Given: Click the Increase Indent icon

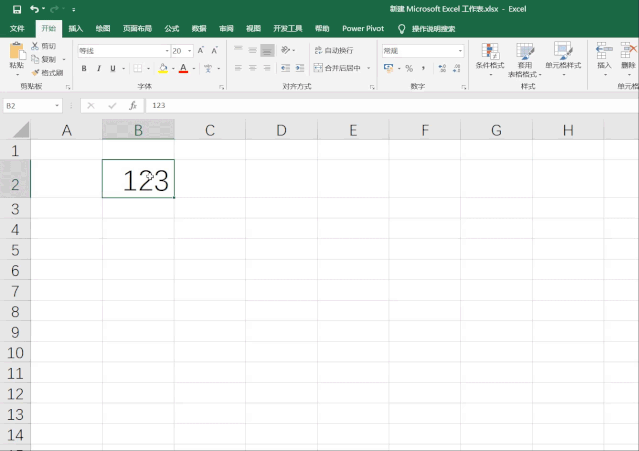Looking at the screenshot, I should point(300,68).
